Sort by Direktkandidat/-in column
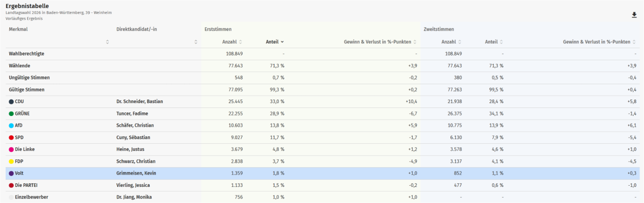Viewport: 644px width, 203px height. (196, 42)
